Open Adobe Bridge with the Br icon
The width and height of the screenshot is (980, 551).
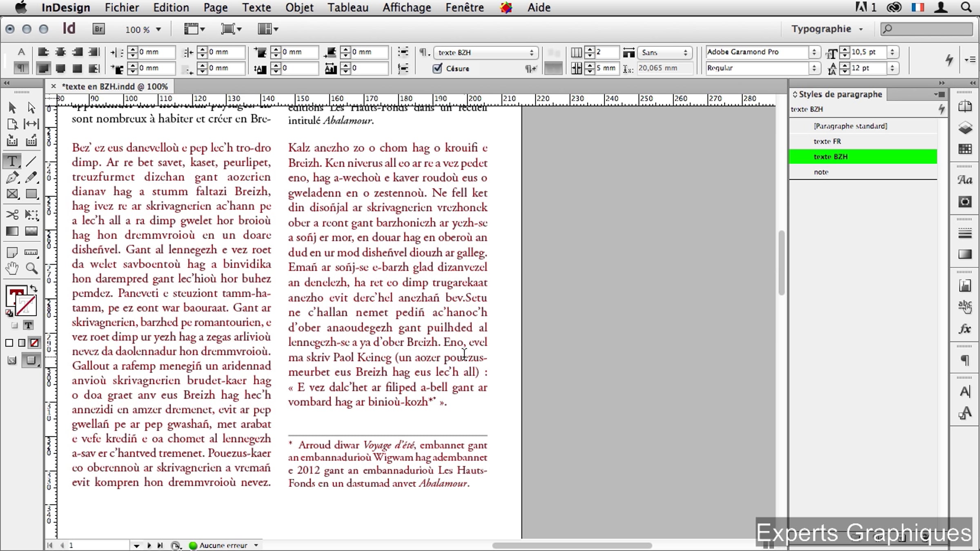[x=98, y=29]
